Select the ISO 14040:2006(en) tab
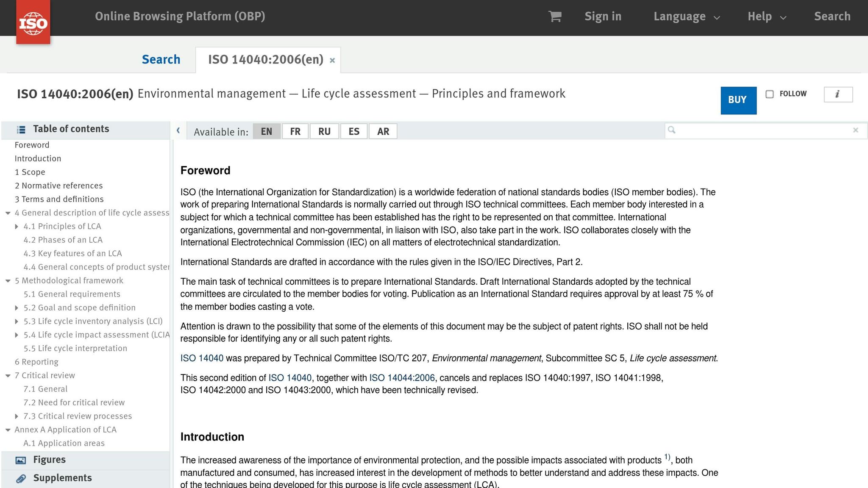Screen dimensions: 868x488 (266, 59)
